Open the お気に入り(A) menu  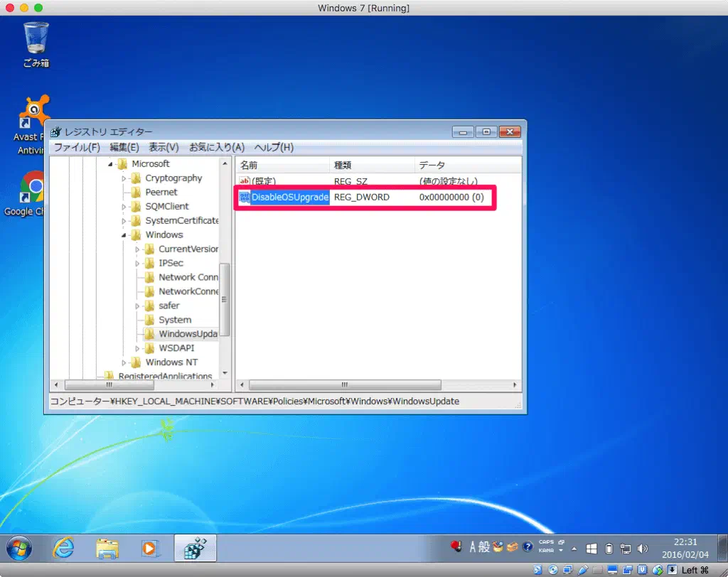click(x=216, y=147)
